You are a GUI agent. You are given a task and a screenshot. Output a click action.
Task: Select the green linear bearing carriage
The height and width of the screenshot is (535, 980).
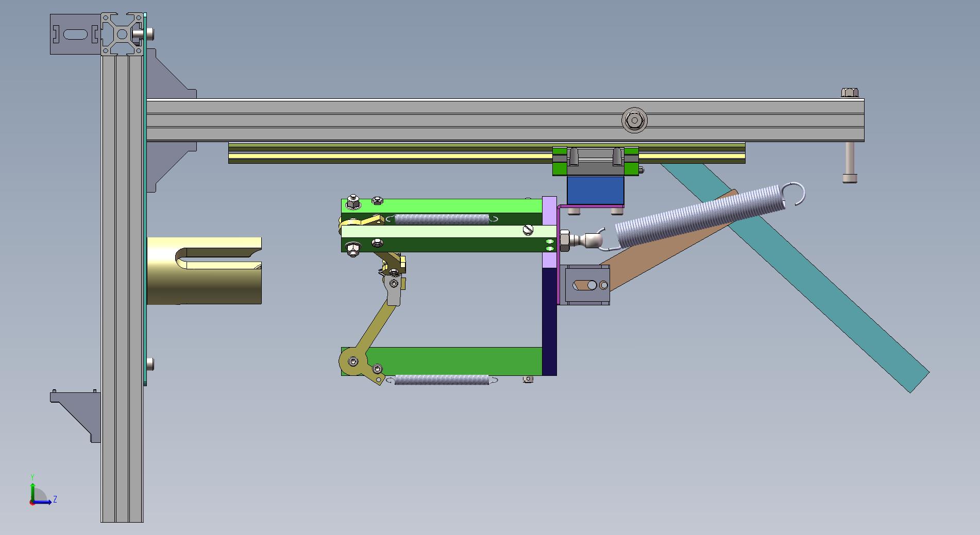pyautogui.click(x=596, y=161)
